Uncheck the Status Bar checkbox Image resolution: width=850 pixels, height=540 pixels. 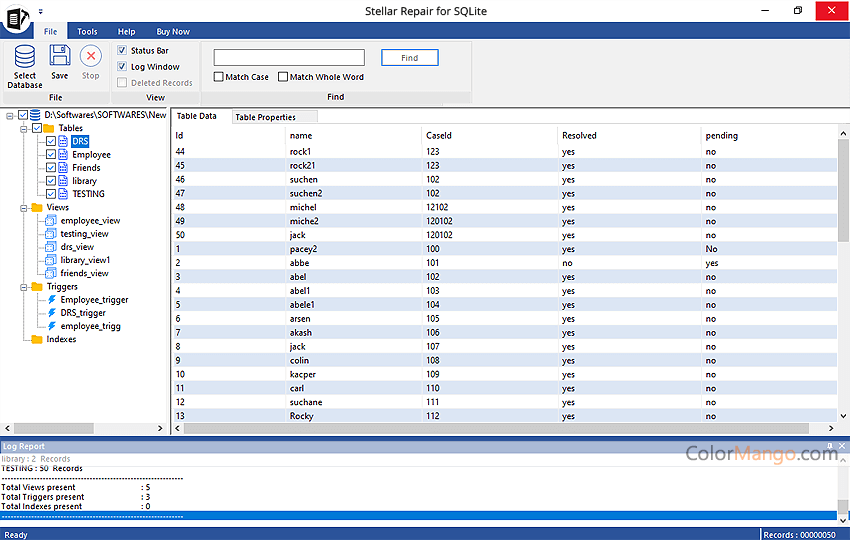122,50
